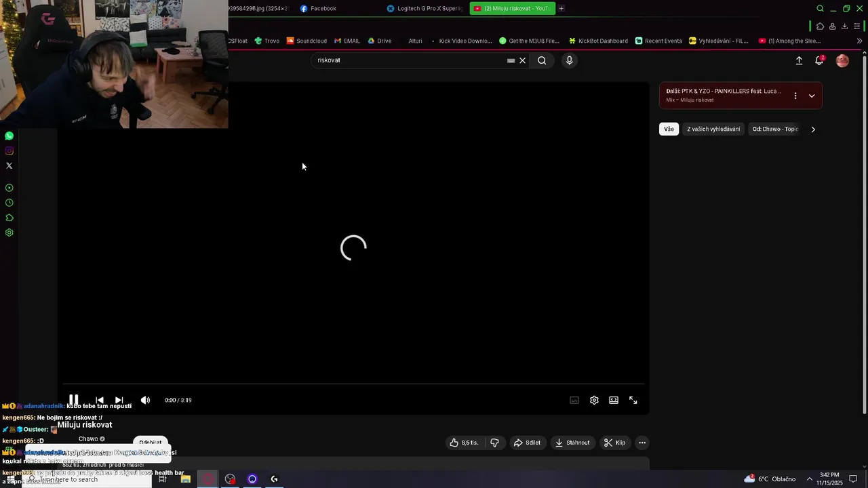This screenshot has height=488, width=868.
Task: Clear the riskovat search text
Action: point(522,60)
